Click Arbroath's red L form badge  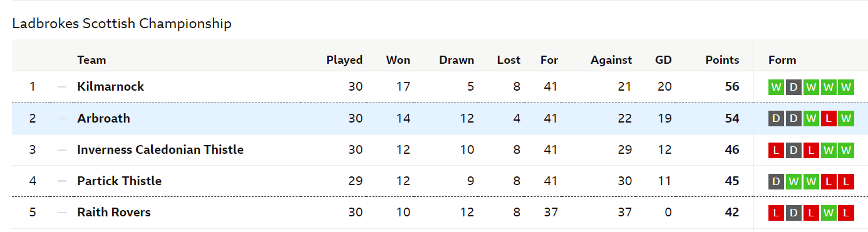(x=829, y=118)
